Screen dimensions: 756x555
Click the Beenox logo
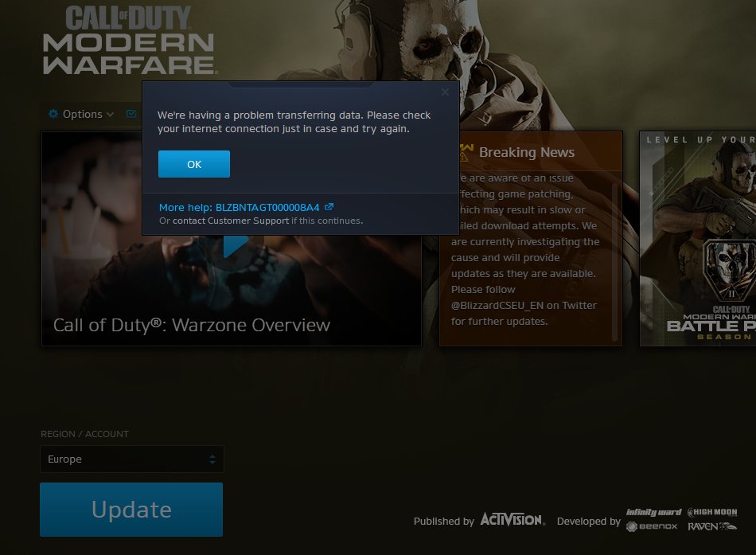[x=652, y=526]
